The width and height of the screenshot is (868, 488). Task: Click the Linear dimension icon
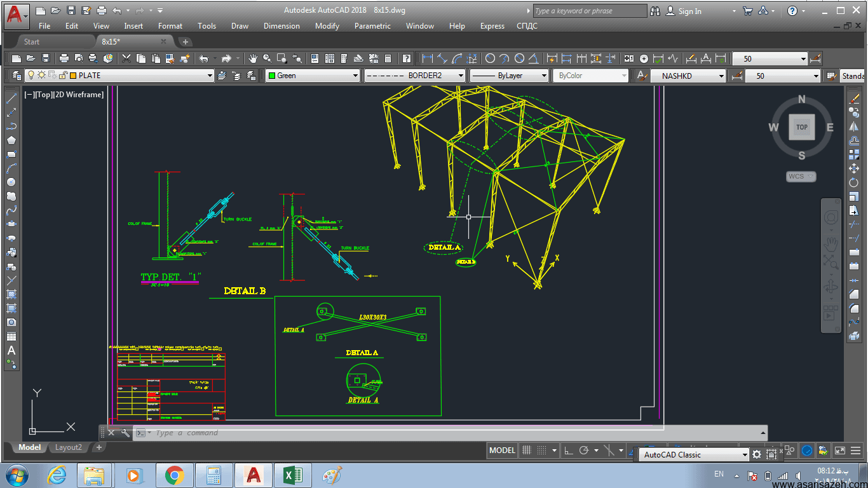428,58
